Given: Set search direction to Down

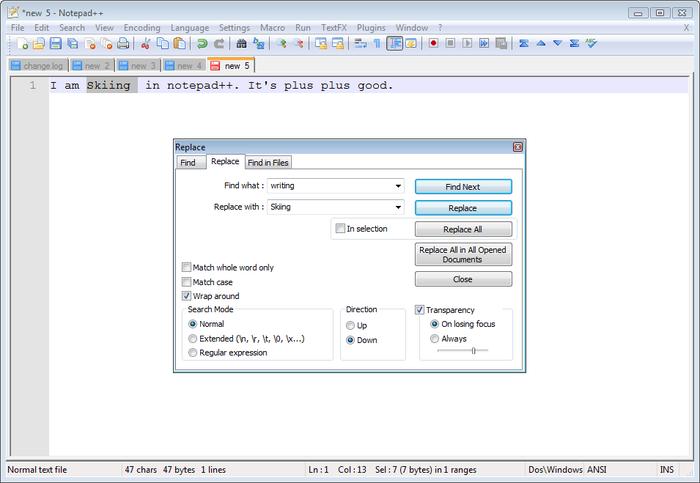Looking at the screenshot, I should (350, 340).
